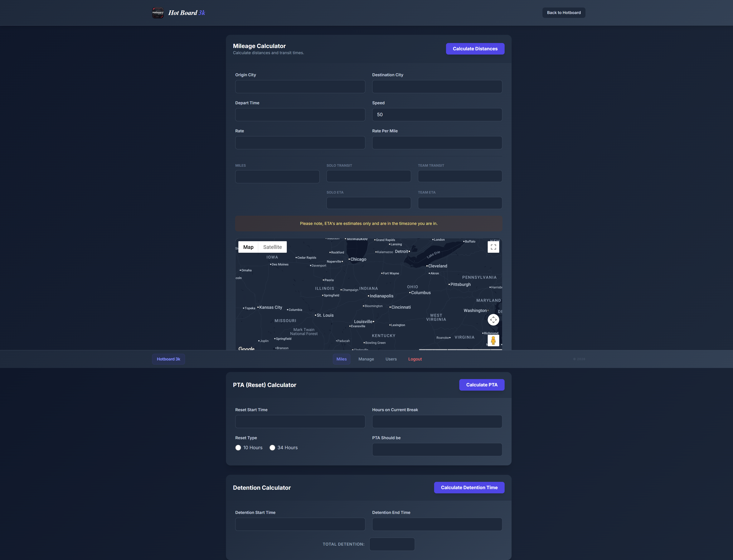Click the Google logo on map
Screen dimensions: 733x560
point(246,348)
